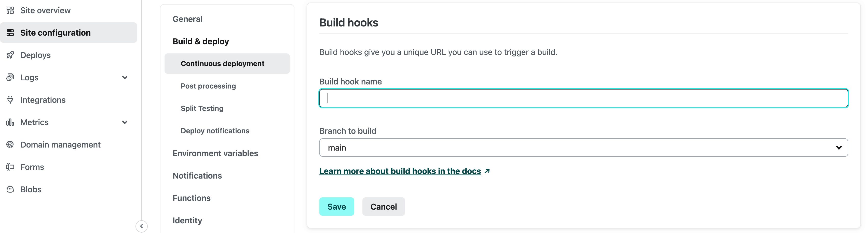Click the Deploys rocket icon
This screenshot has height=233, width=868.
[10, 55]
